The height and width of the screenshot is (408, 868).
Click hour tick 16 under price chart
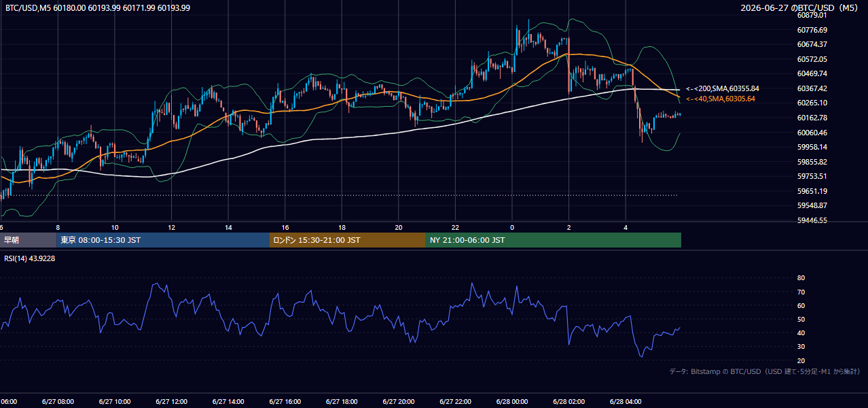click(285, 228)
